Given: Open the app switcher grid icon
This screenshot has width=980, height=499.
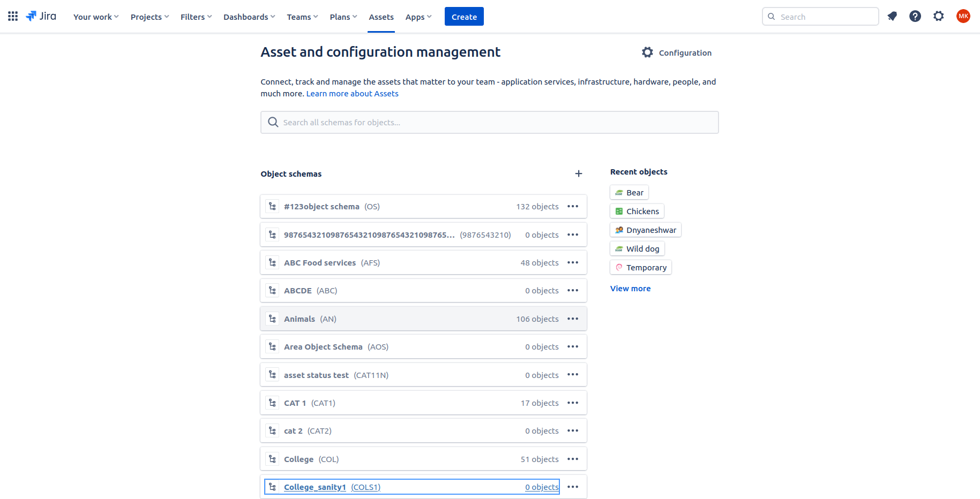Looking at the screenshot, I should (13, 17).
